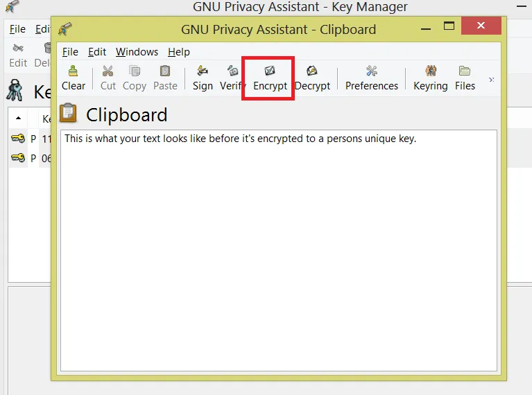Open the Clipboard window File menu
This screenshot has height=395, width=532.
[70, 52]
